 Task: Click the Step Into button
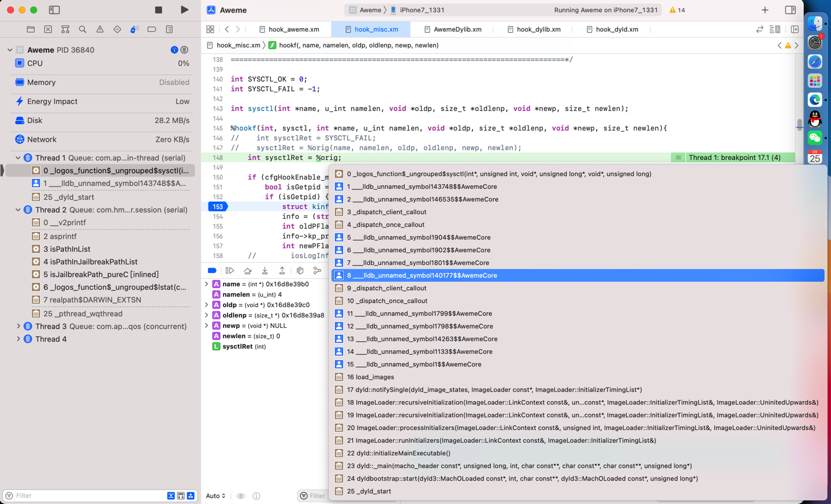(264, 271)
